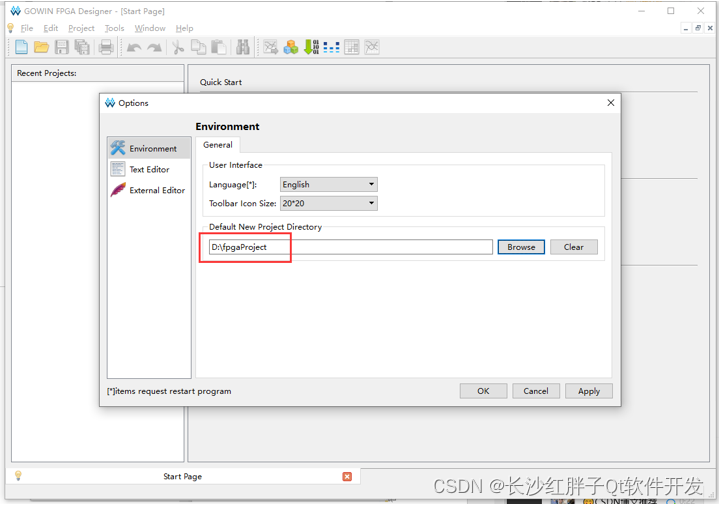
Task: Open the FloorPlanner grid toolbar icon
Action: point(352,47)
